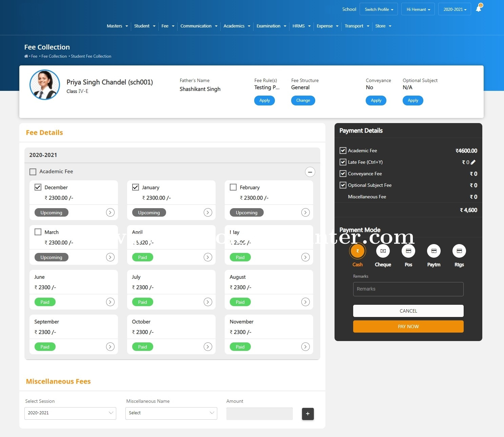Click the Amount input field
Viewport: 504px width, 437px height.
(259, 414)
